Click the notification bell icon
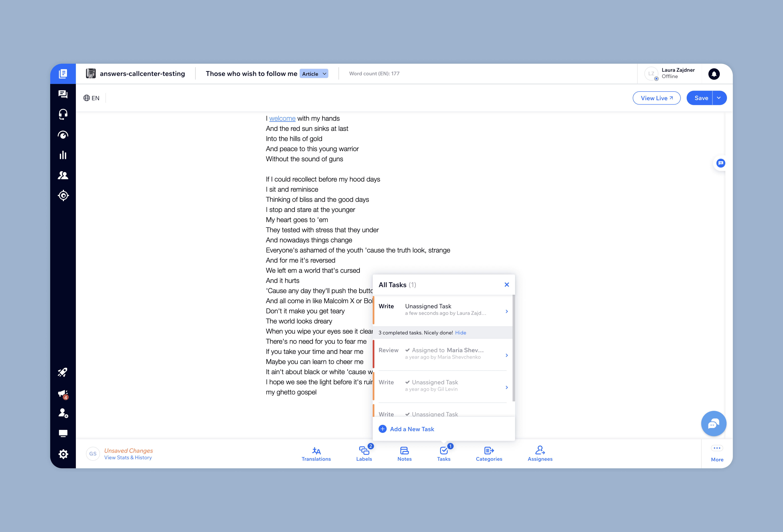This screenshot has height=532, width=783. [x=714, y=74]
